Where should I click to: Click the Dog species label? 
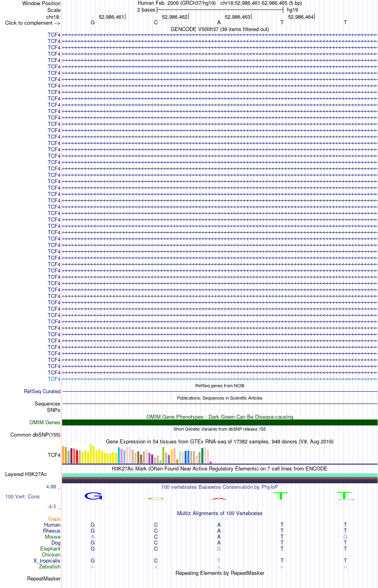click(x=56, y=543)
